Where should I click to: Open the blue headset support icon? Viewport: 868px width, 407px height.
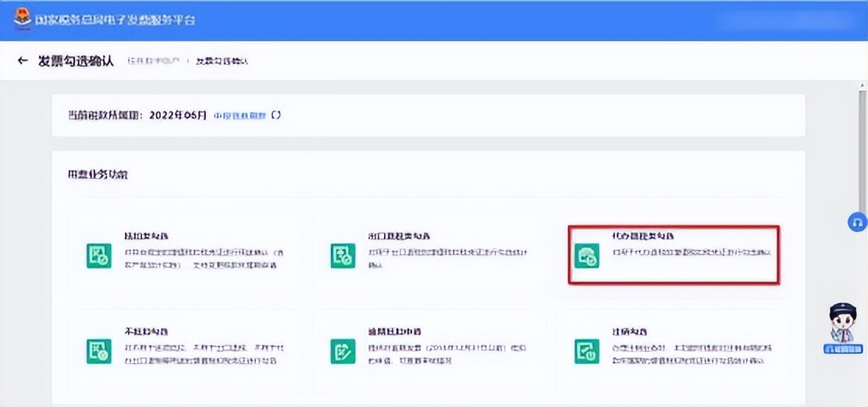point(858,222)
